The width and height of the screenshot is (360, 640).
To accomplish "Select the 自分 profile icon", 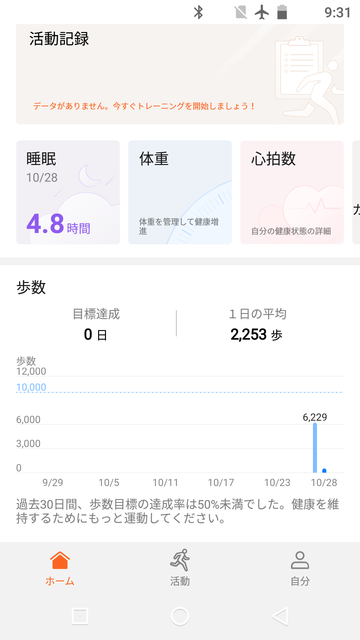I will tap(300, 560).
